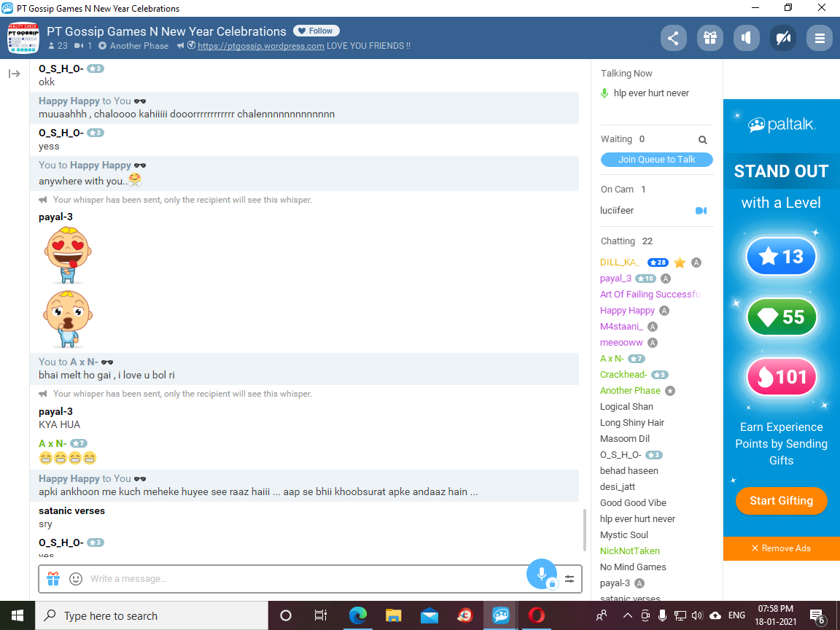840x630 pixels.
Task: Select behad haseen user
Action: click(629, 472)
